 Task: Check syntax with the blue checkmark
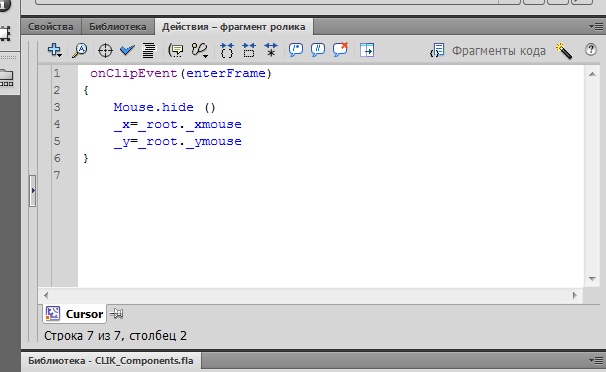click(127, 50)
